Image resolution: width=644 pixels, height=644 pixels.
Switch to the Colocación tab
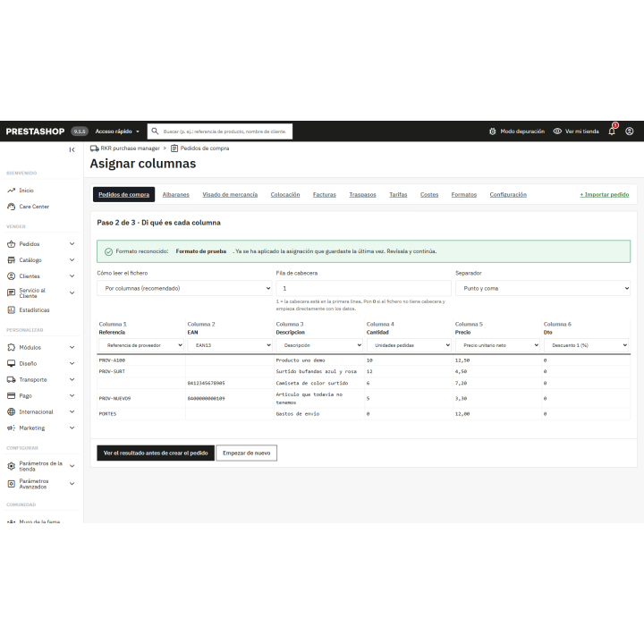(x=285, y=195)
